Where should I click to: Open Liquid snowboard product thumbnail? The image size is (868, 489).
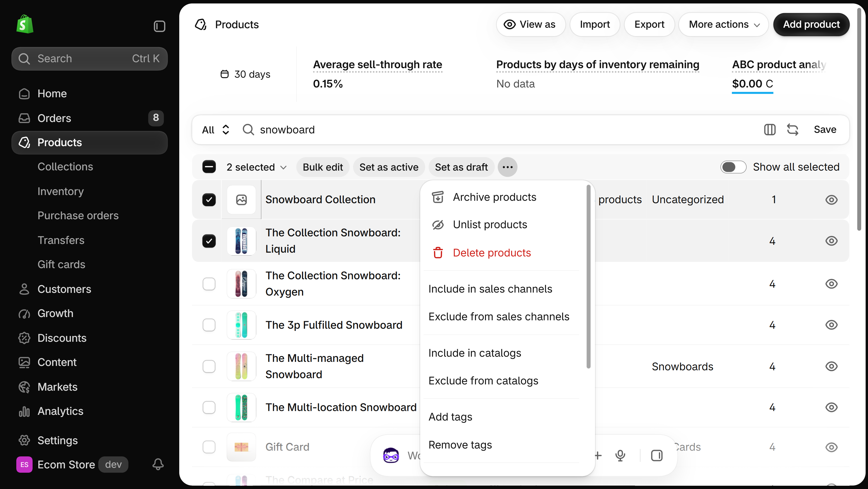point(241,241)
